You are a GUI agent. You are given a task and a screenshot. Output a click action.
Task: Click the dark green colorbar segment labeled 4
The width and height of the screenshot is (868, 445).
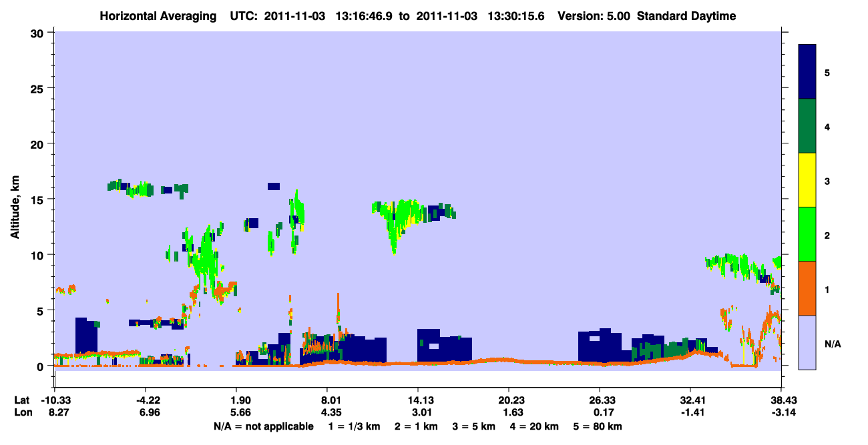point(807,126)
